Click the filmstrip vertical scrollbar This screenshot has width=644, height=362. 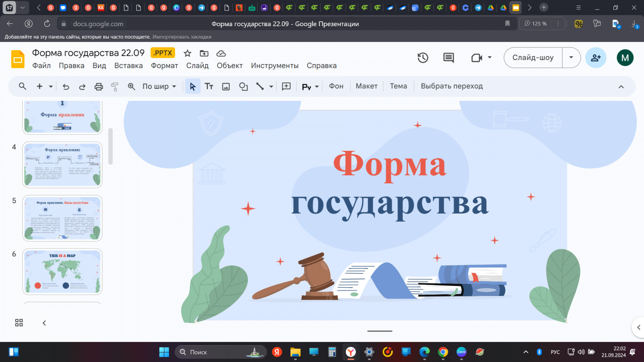(x=110, y=146)
